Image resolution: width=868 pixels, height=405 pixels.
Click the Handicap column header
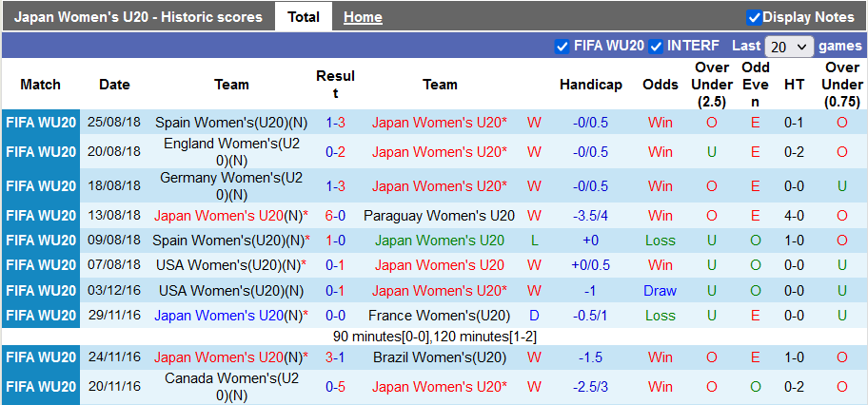pyautogui.click(x=590, y=85)
